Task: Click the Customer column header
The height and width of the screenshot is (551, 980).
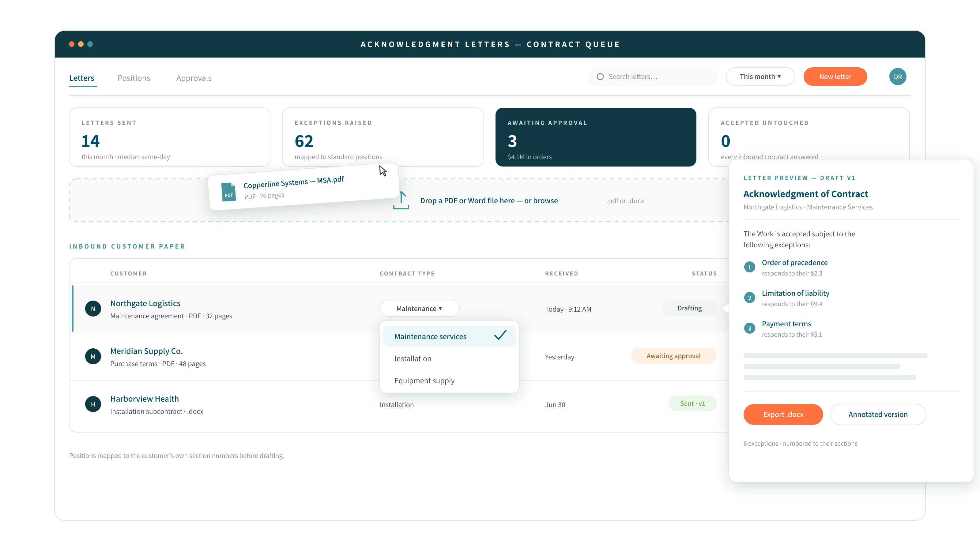Action: [x=129, y=274]
